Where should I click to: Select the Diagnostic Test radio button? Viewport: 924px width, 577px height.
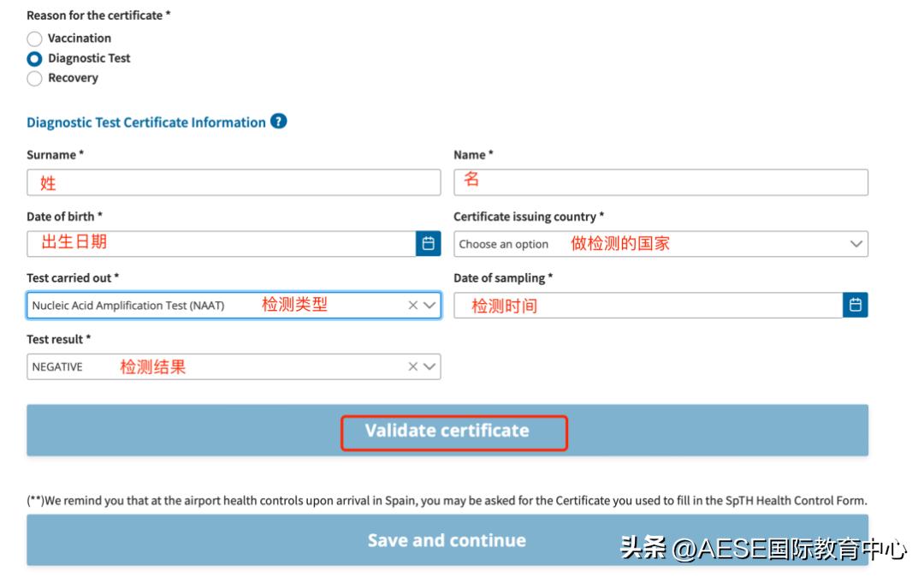click(34, 58)
